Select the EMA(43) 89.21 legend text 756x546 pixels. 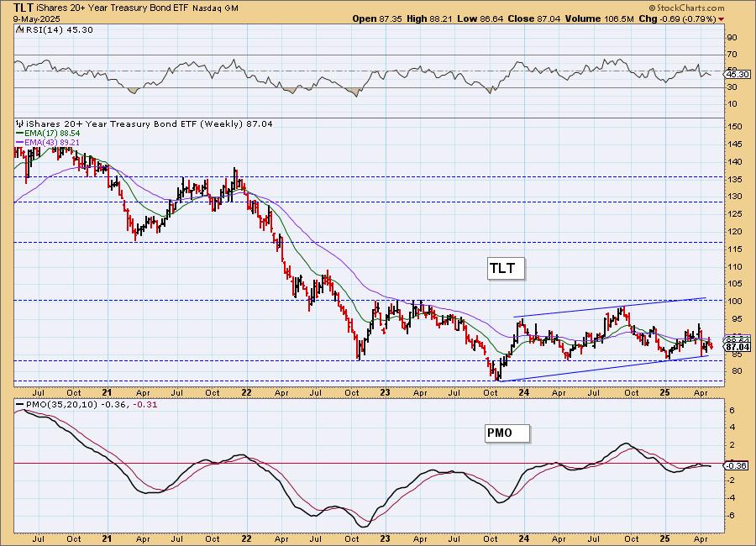(52, 143)
